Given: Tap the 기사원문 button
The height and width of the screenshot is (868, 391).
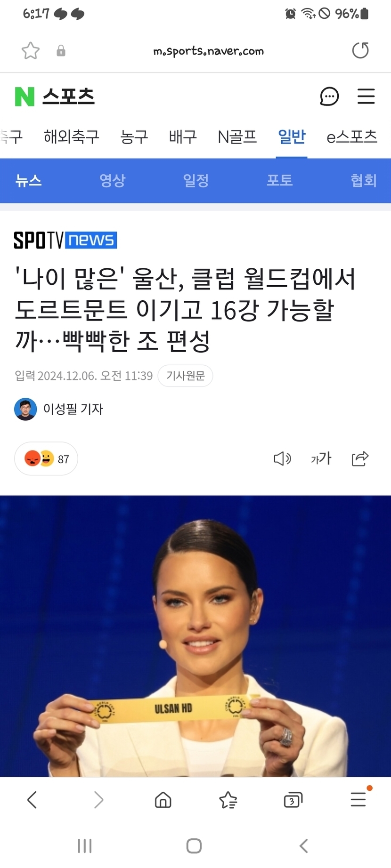Looking at the screenshot, I should tap(186, 376).
